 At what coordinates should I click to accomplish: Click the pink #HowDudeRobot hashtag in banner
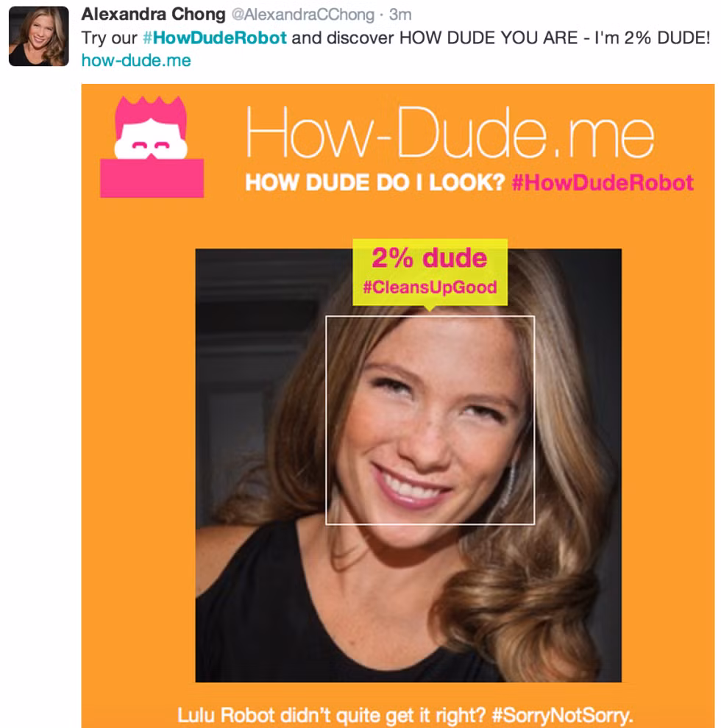[x=603, y=183]
